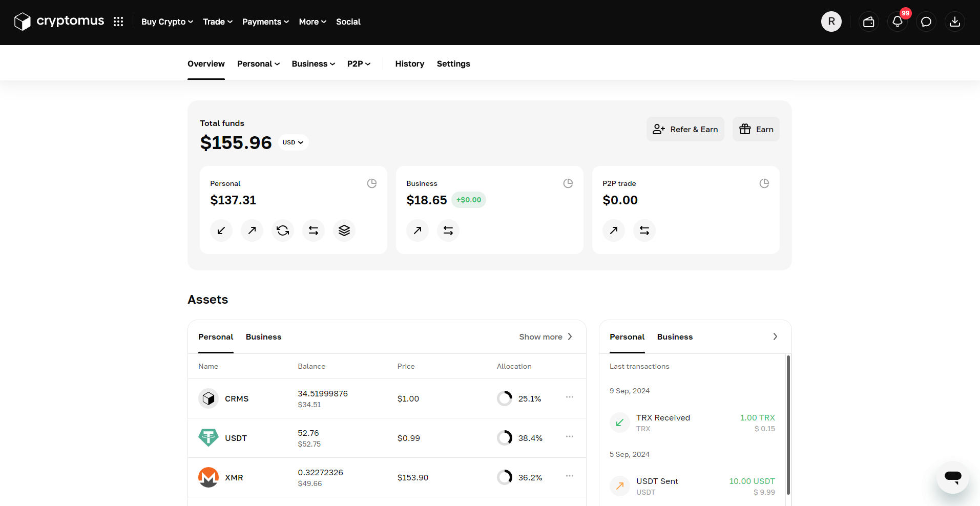Open the P2P dropdown in secondary navigation

(359, 64)
